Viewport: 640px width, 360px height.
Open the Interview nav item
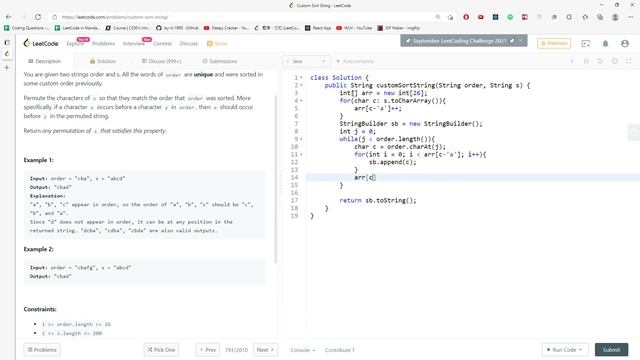[x=133, y=44]
